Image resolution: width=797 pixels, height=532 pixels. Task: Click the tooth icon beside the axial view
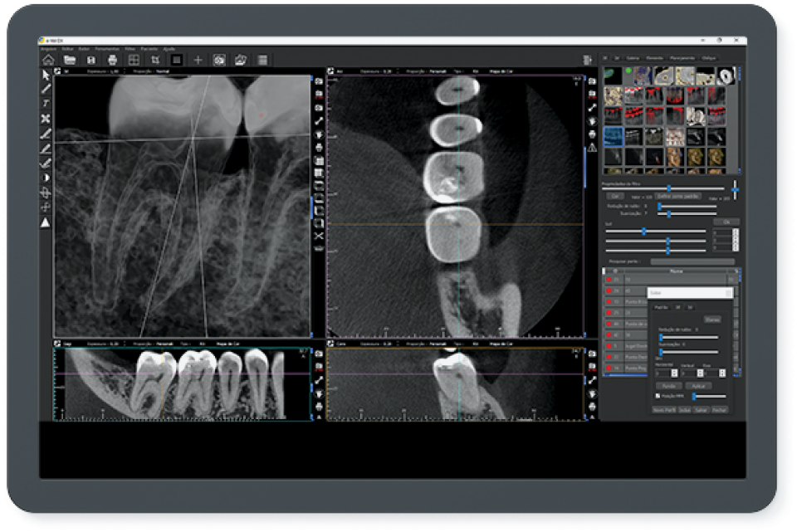coord(592,121)
